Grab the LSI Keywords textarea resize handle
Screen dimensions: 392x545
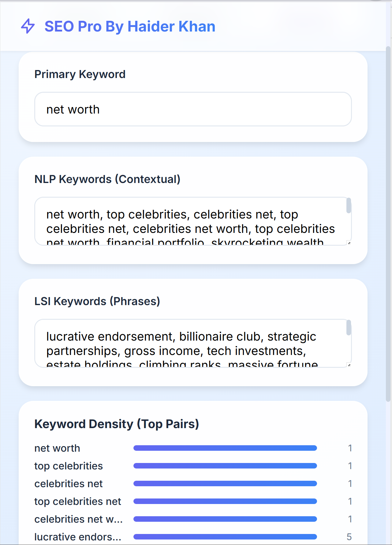tap(349, 365)
